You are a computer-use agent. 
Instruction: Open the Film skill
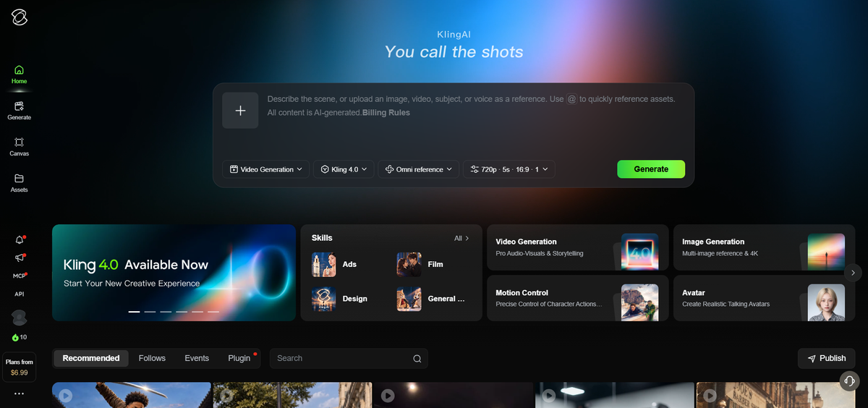pos(420,265)
